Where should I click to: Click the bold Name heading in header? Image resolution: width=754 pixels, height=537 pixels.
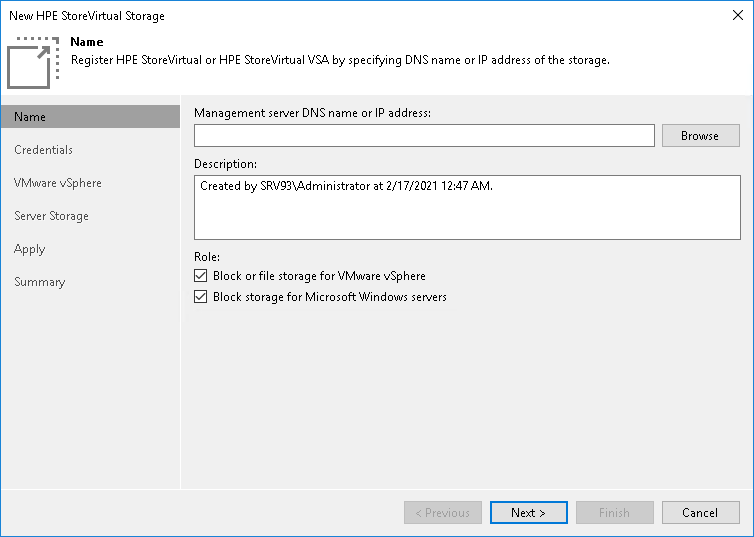tap(87, 43)
